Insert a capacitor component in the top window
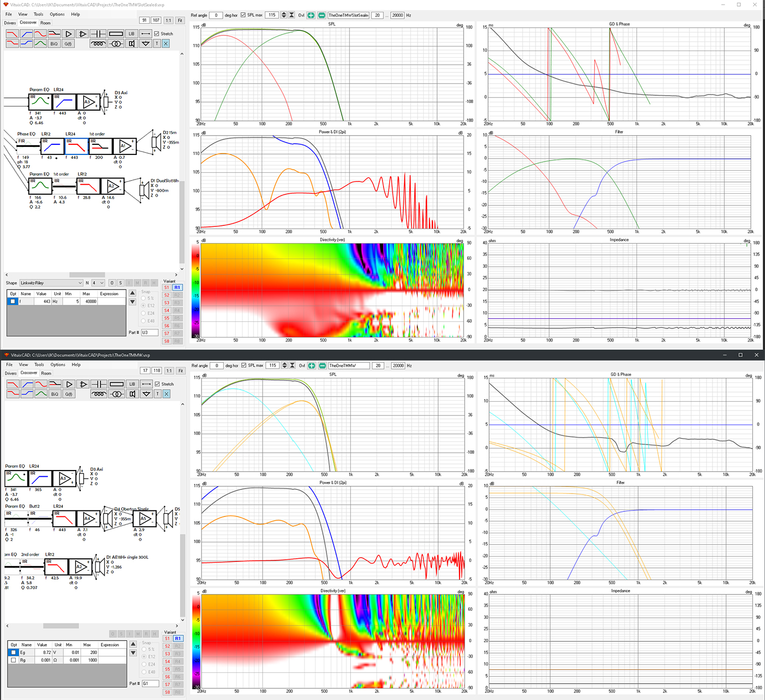Image resolution: width=765 pixels, height=700 pixels. pos(98,34)
